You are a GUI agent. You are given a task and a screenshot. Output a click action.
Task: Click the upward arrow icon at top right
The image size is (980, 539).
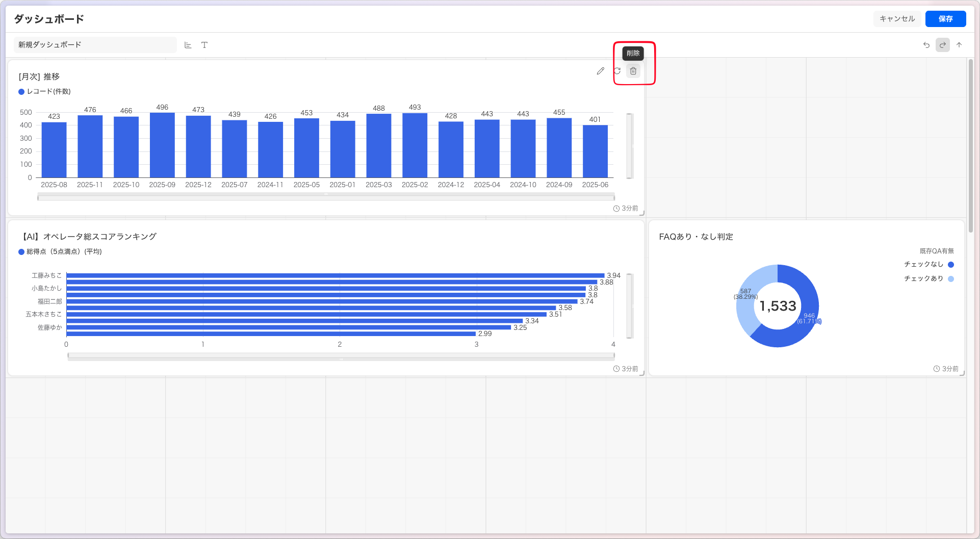pos(959,45)
